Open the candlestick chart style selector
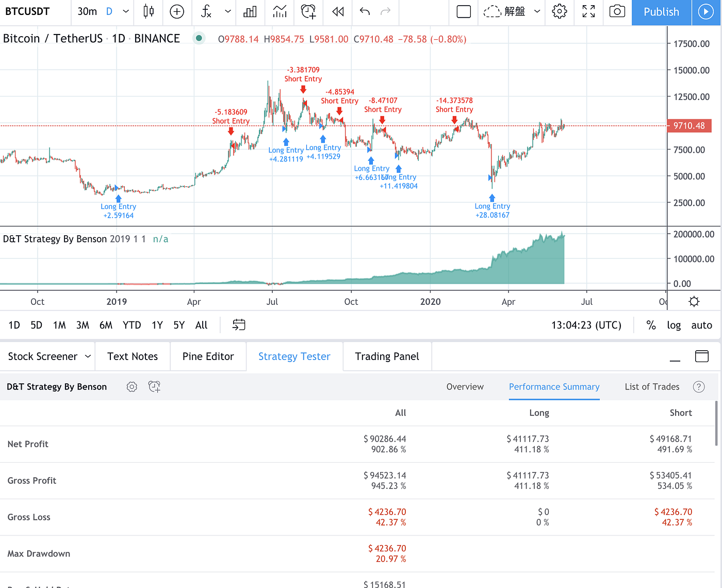This screenshot has height=588, width=722. pos(149,11)
